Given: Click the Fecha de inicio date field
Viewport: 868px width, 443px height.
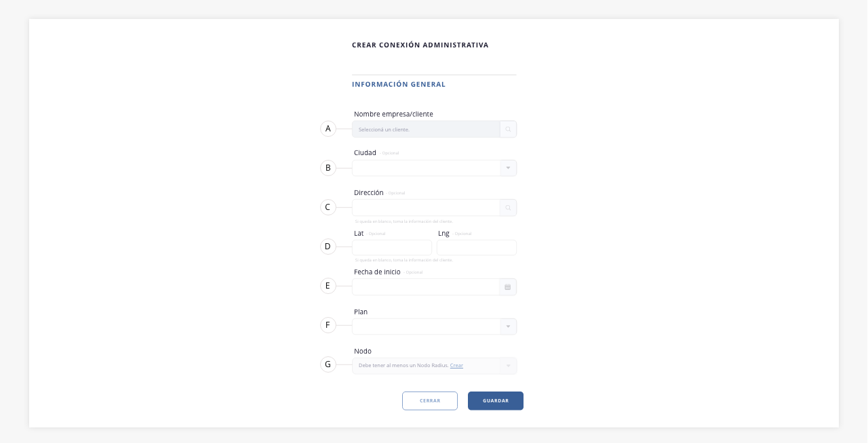Looking at the screenshot, I should [426, 287].
